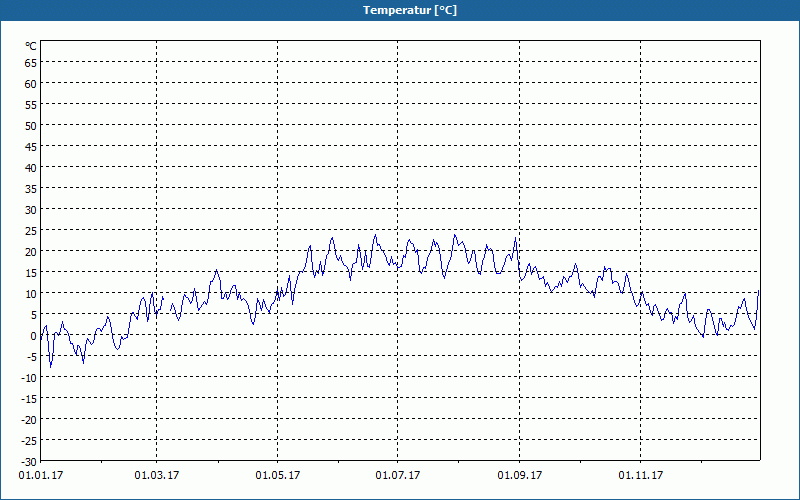
Task: Click the 5 value on temperature axis
Action: (x=34, y=315)
